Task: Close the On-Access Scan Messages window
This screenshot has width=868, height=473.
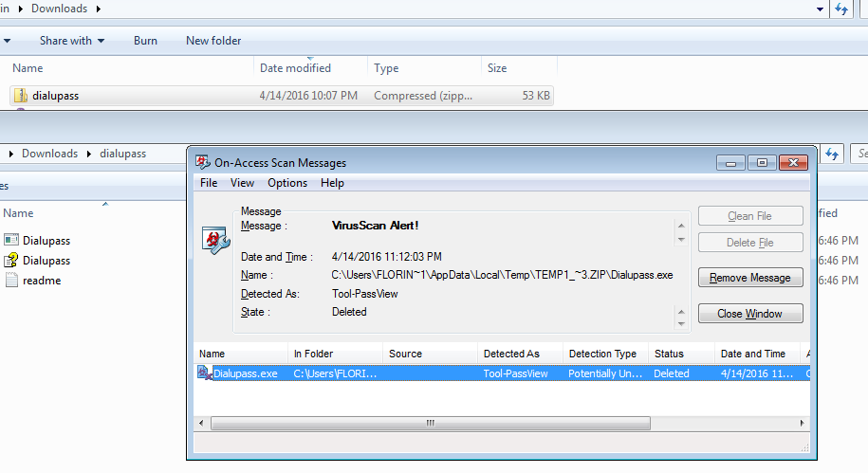Action: [793, 163]
